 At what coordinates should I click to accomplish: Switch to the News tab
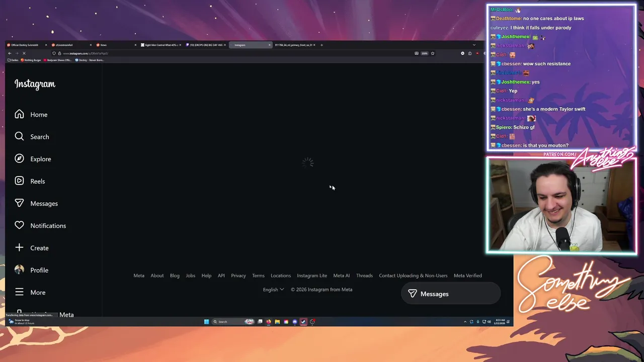(x=116, y=45)
